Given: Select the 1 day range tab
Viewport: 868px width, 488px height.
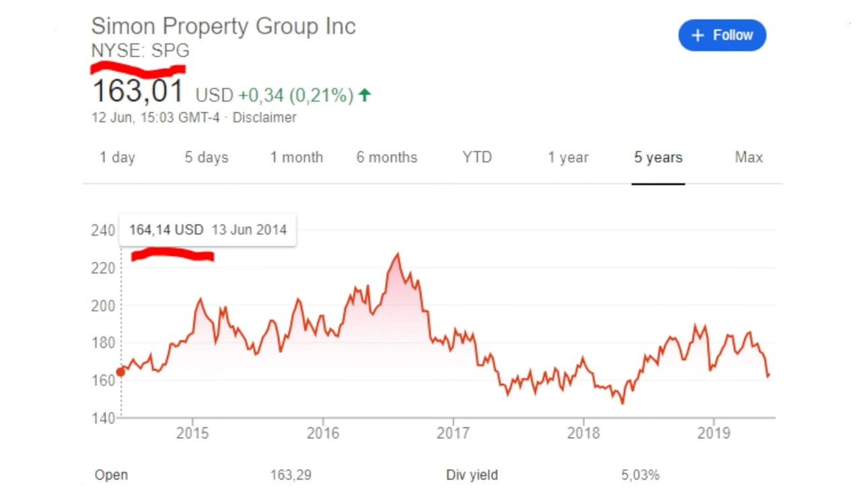Looking at the screenshot, I should [x=118, y=158].
